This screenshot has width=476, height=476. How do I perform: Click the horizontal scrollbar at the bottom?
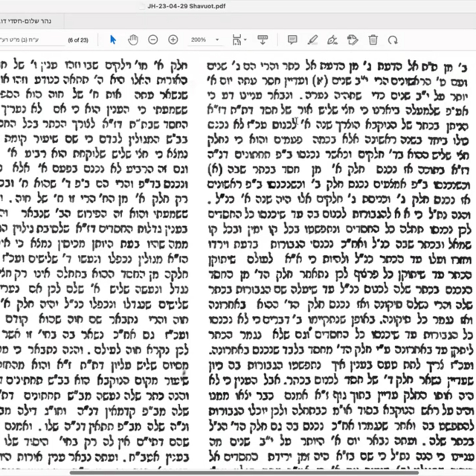pyautogui.click(x=244, y=473)
